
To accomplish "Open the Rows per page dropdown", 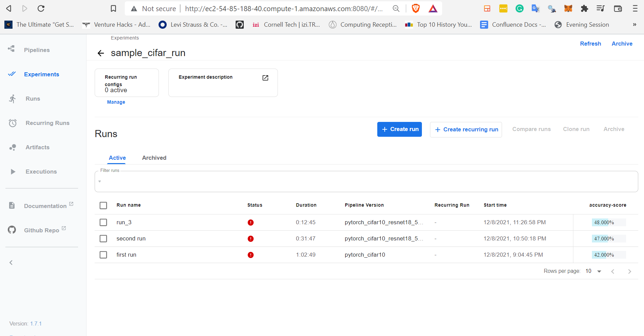I will pos(593,271).
